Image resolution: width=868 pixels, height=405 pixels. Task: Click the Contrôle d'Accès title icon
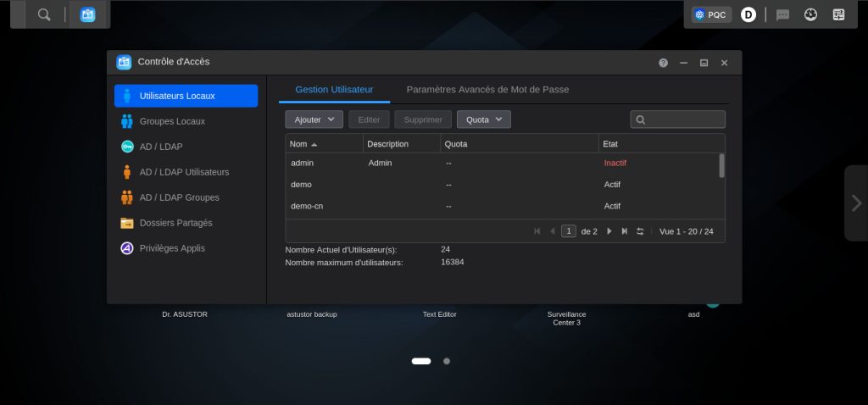click(x=124, y=62)
